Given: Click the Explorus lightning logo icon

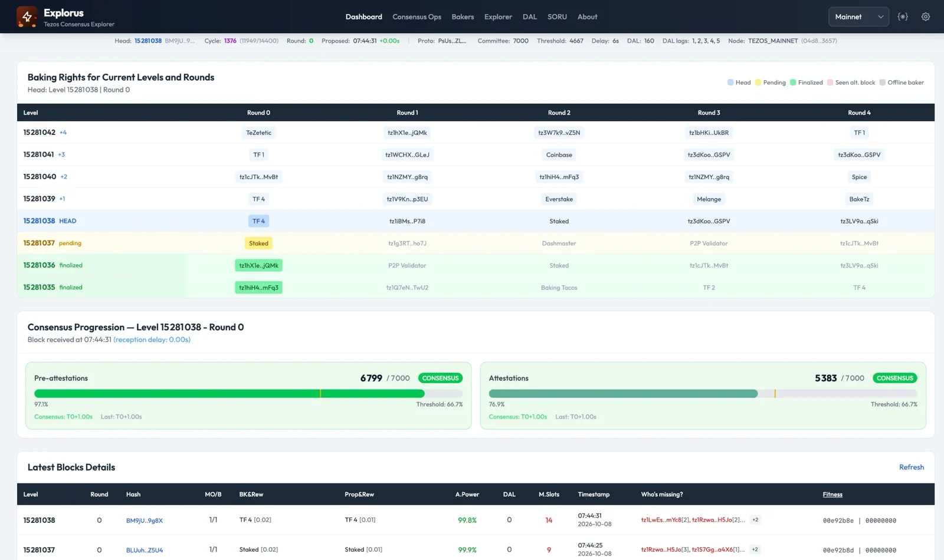Looking at the screenshot, I should click(x=27, y=17).
